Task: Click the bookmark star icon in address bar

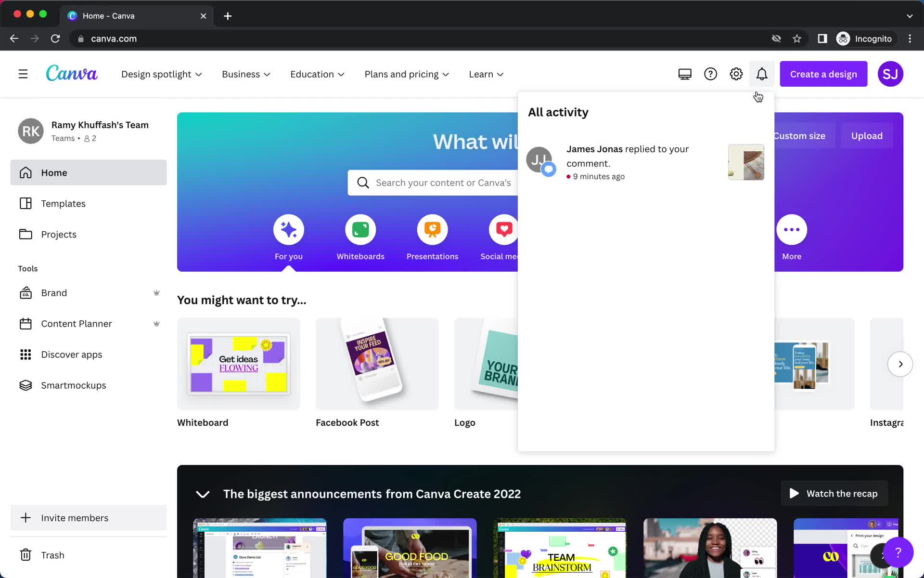Action: [797, 39]
